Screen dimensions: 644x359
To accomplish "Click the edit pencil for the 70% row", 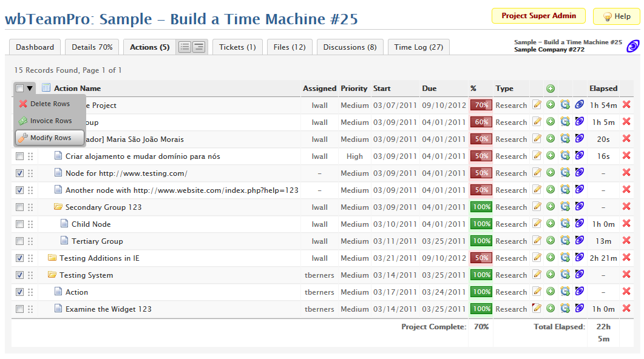I will coord(537,105).
